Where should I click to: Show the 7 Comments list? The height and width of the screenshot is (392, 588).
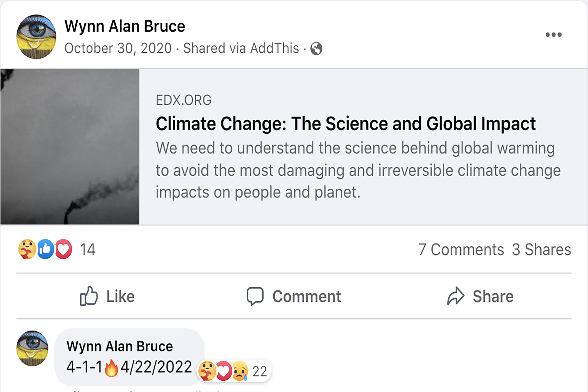[x=461, y=250]
